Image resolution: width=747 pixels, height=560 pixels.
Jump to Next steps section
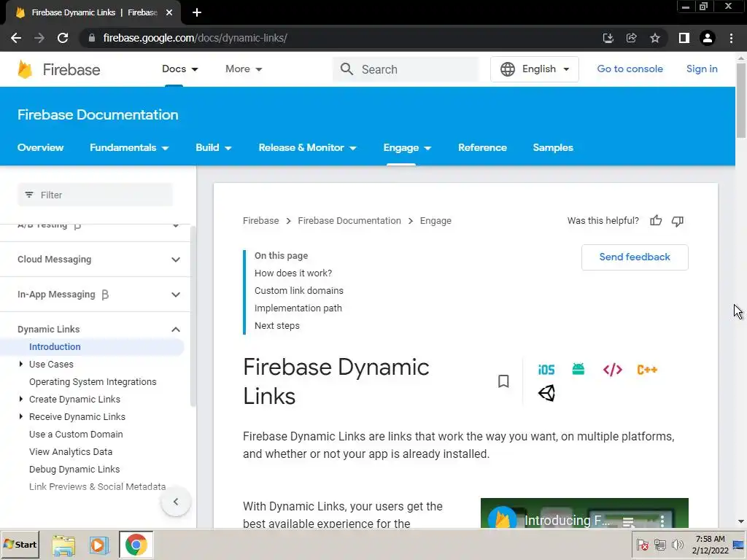[x=276, y=326]
